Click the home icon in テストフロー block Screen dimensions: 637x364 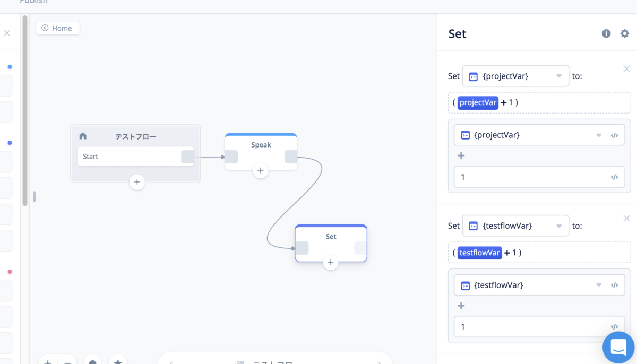tap(83, 136)
